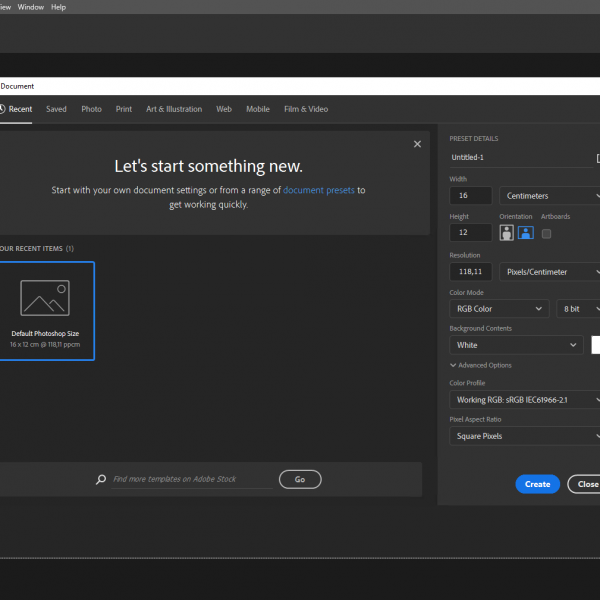Collapse the Advanced Options section
Screen dimensions: 600x600
[481, 365]
